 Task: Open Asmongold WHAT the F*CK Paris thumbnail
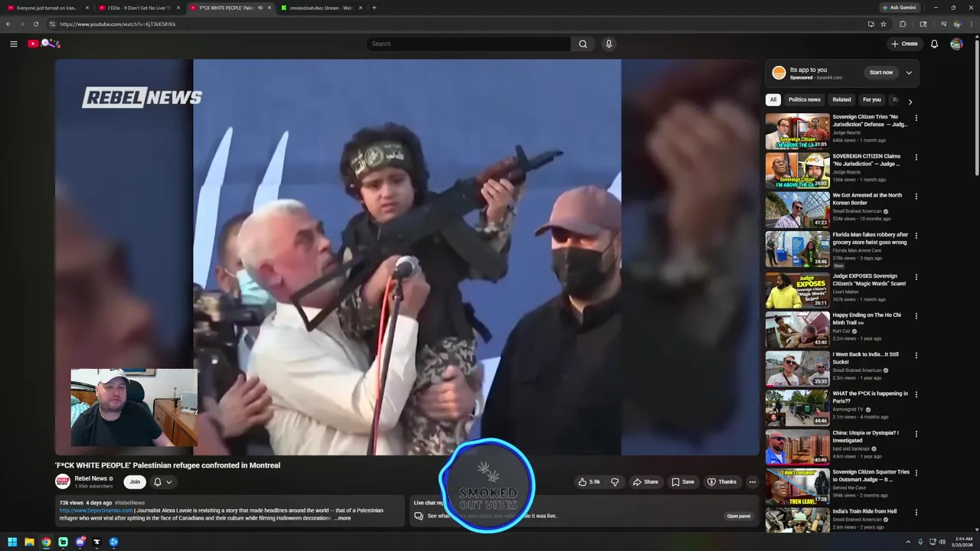pyautogui.click(x=798, y=408)
